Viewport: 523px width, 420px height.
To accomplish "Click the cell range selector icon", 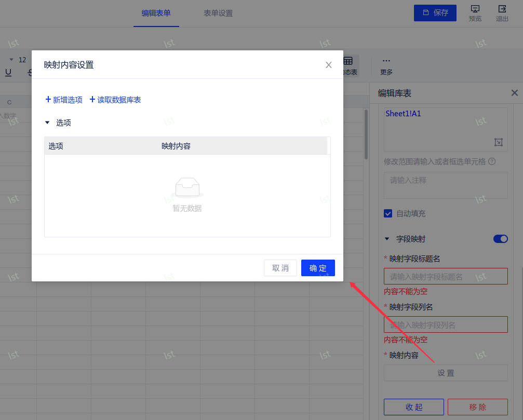I will (498, 142).
